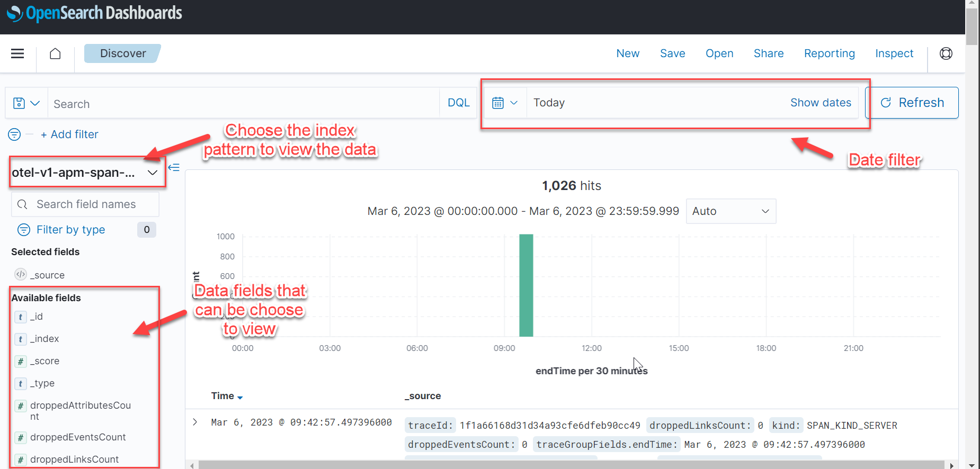Open the help lifebuoy icon
This screenshot has height=469, width=980.
946,53
